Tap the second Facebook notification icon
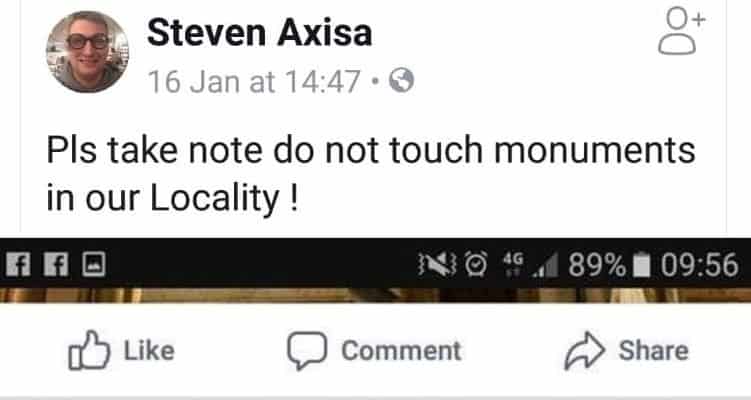The height and width of the screenshot is (400, 751). [56, 264]
